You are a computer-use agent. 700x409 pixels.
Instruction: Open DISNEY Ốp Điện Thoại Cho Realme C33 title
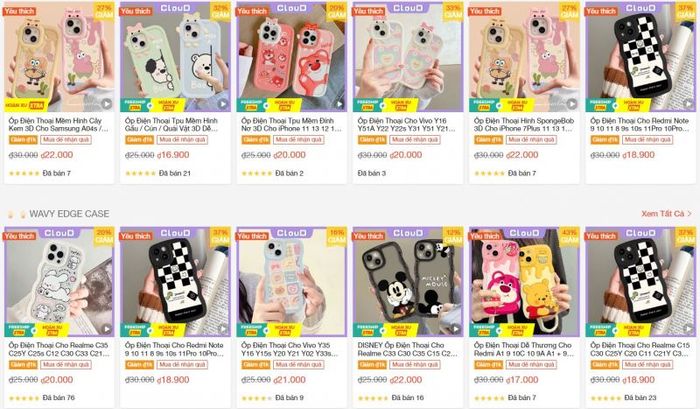[x=407, y=349]
